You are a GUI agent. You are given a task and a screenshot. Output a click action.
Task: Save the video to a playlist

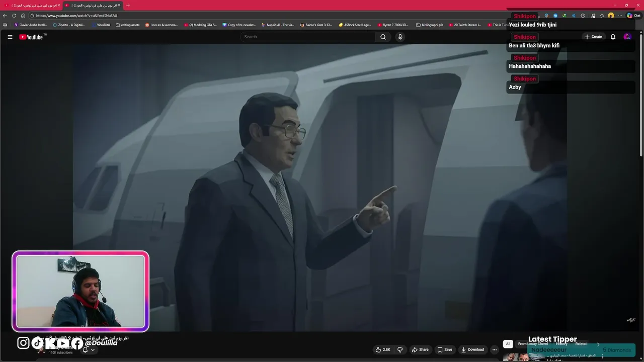(445, 349)
